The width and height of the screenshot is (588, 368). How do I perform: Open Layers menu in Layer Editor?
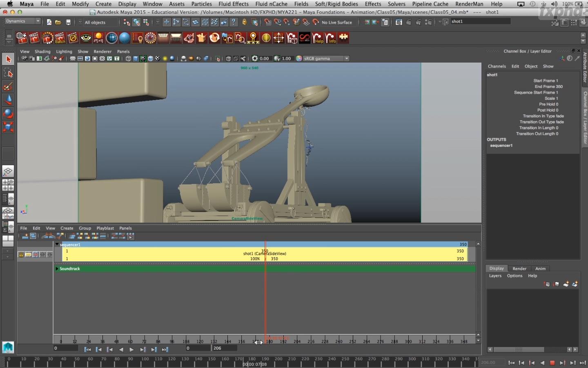coord(495,276)
